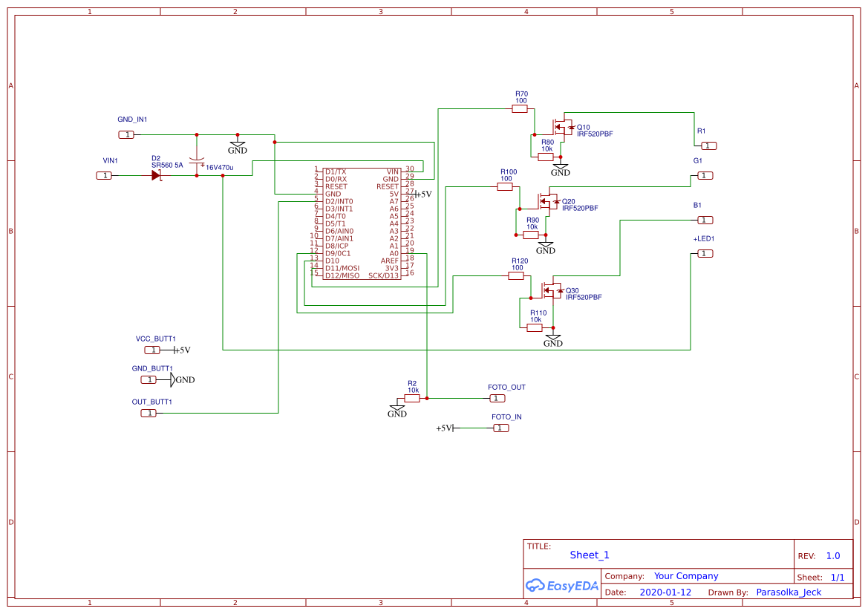Select resistor R70 labeled 100
Screen dimensions: 868x614
tap(520, 108)
